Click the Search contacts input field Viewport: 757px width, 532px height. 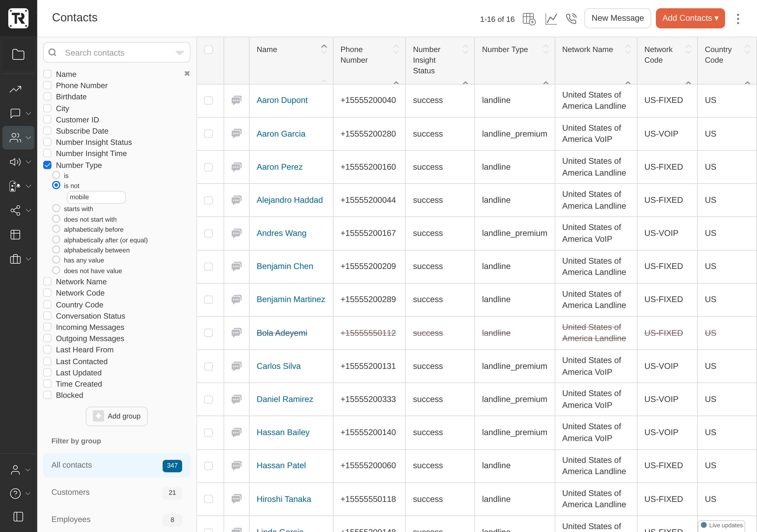(117, 52)
